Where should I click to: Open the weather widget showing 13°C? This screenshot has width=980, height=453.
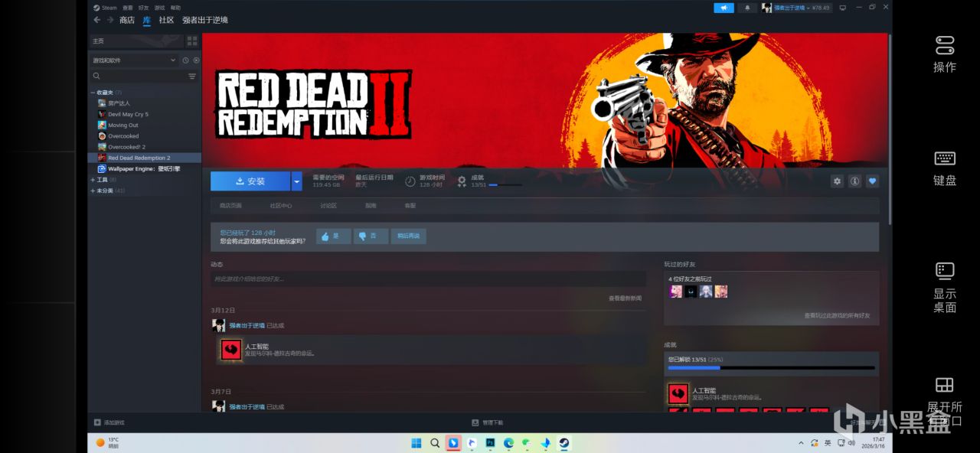click(x=107, y=442)
